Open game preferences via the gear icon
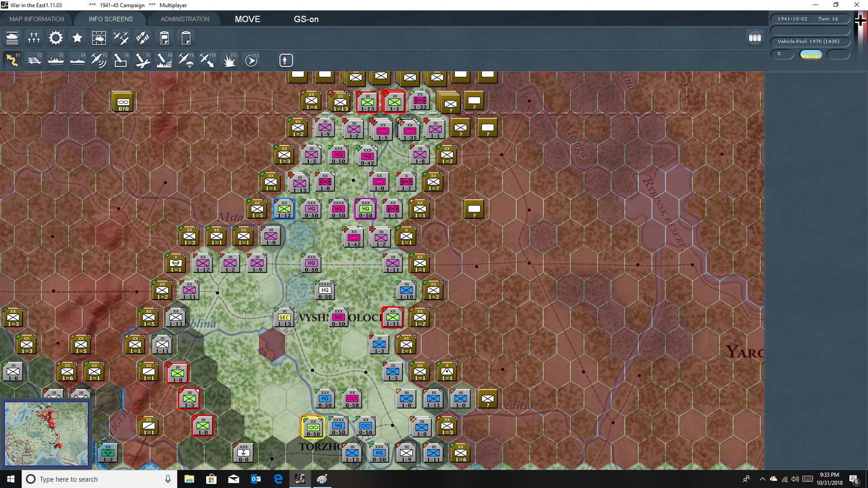The image size is (868, 488). 56,38
